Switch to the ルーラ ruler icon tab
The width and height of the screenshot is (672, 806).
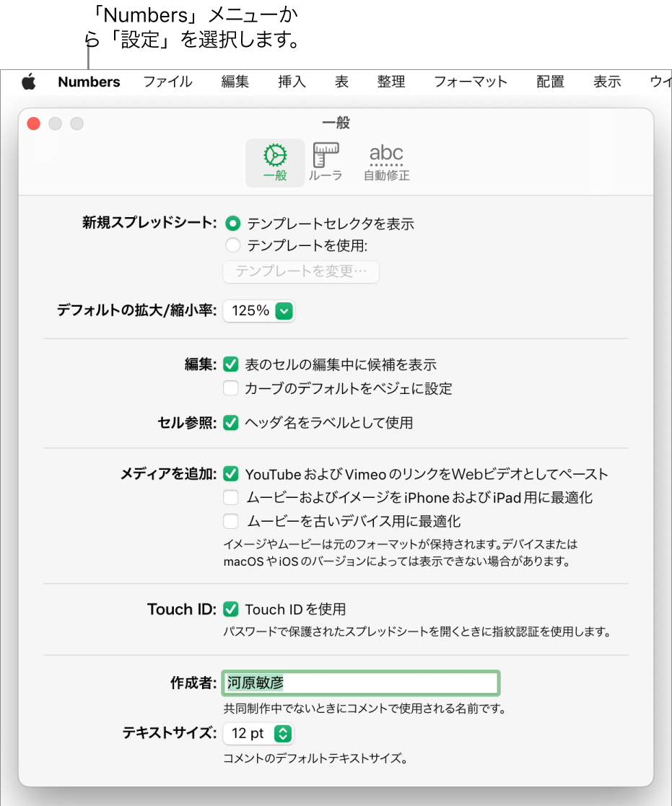click(x=326, y=162)
